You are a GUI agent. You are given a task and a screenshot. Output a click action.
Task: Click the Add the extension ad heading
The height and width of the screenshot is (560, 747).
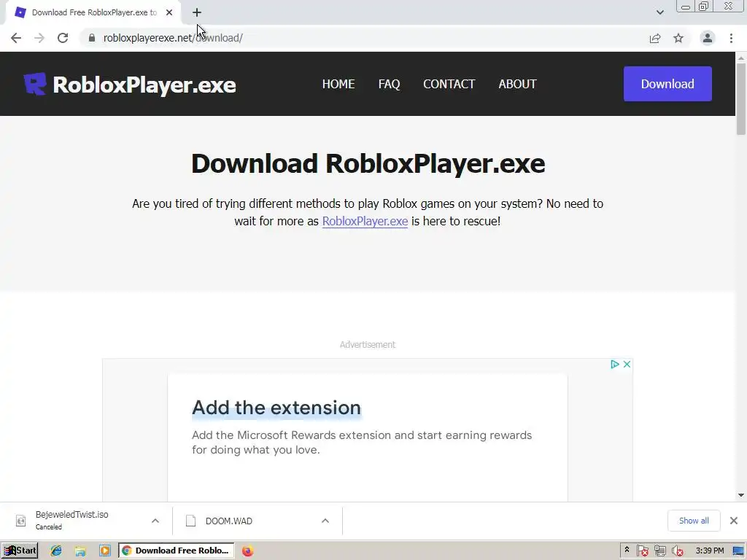tap(276, 408)
